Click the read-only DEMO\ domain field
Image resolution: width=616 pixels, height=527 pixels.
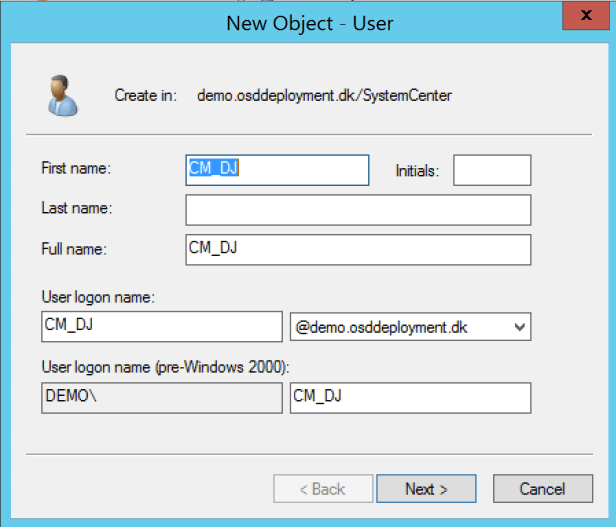point(161,398)
